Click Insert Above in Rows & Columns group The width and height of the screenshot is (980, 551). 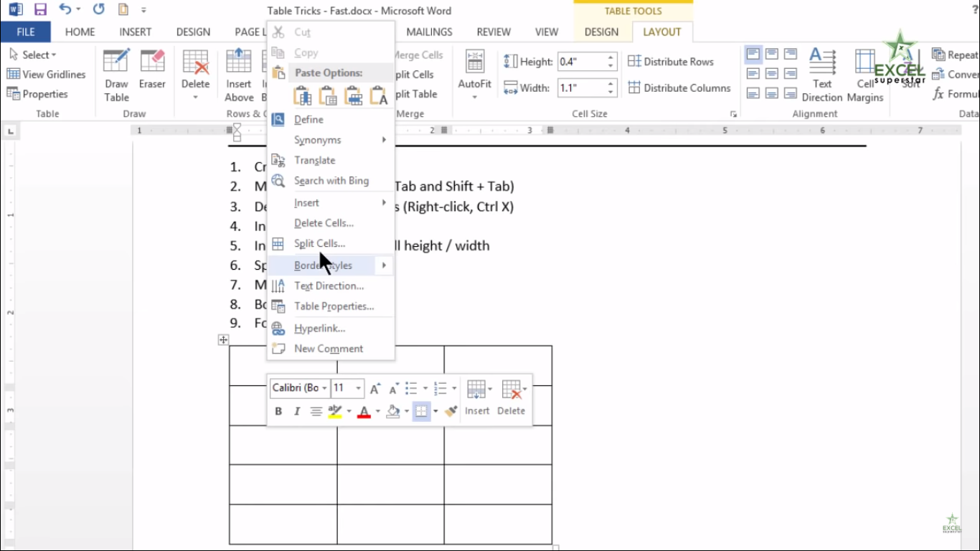click(239, 76)
